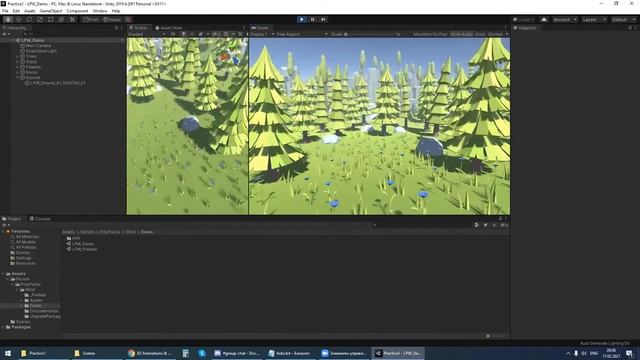640x360 pixels.
Task: Open the Cloud services icon
Action: [544, 20]
